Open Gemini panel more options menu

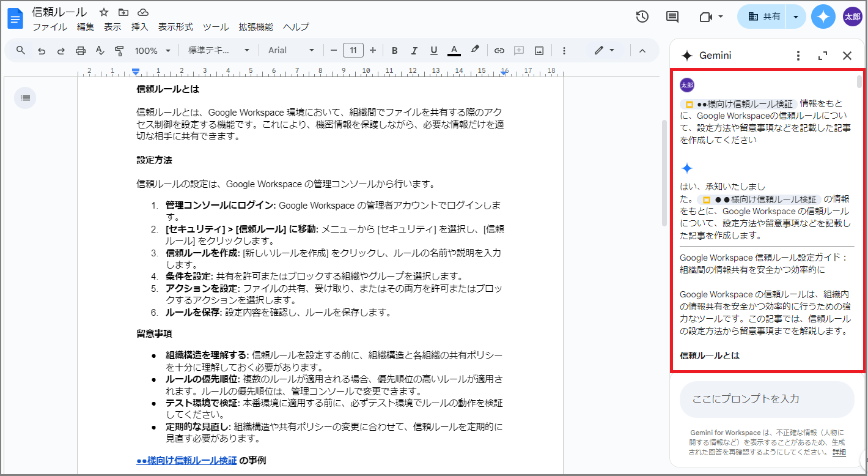pyautogui.click(x=798, y=56)
